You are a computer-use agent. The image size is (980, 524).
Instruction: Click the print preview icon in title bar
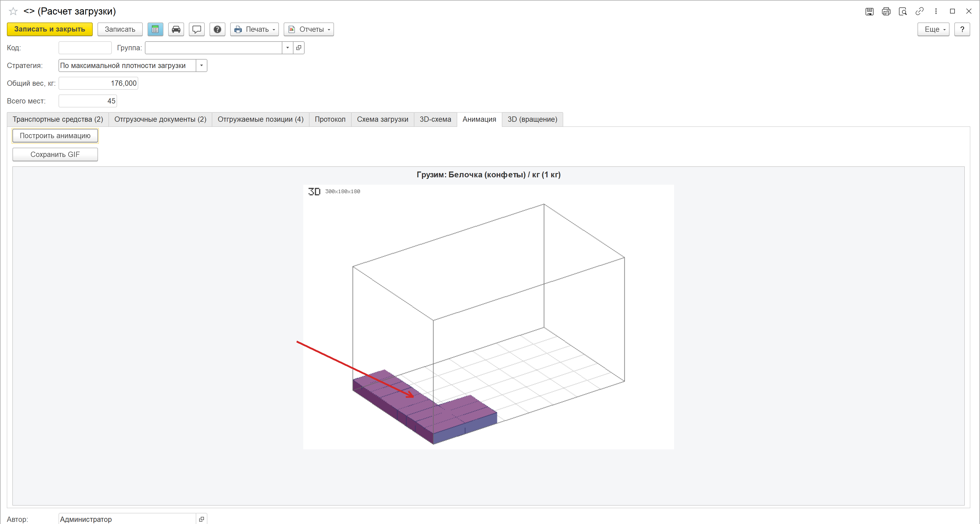(903, 11)
